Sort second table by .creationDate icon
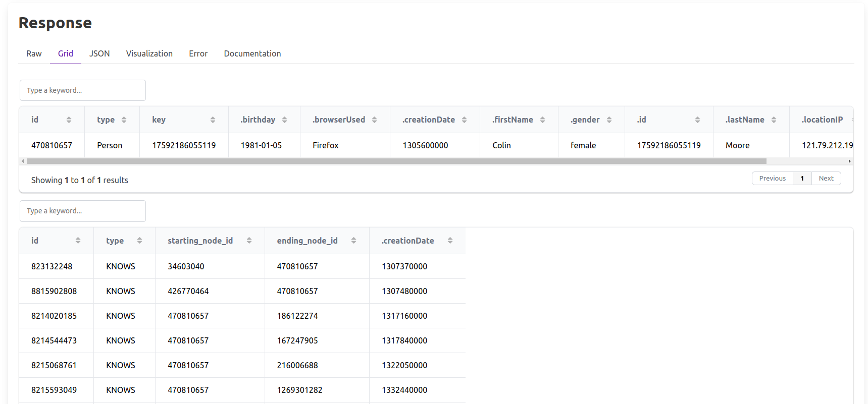 [450, 241]
